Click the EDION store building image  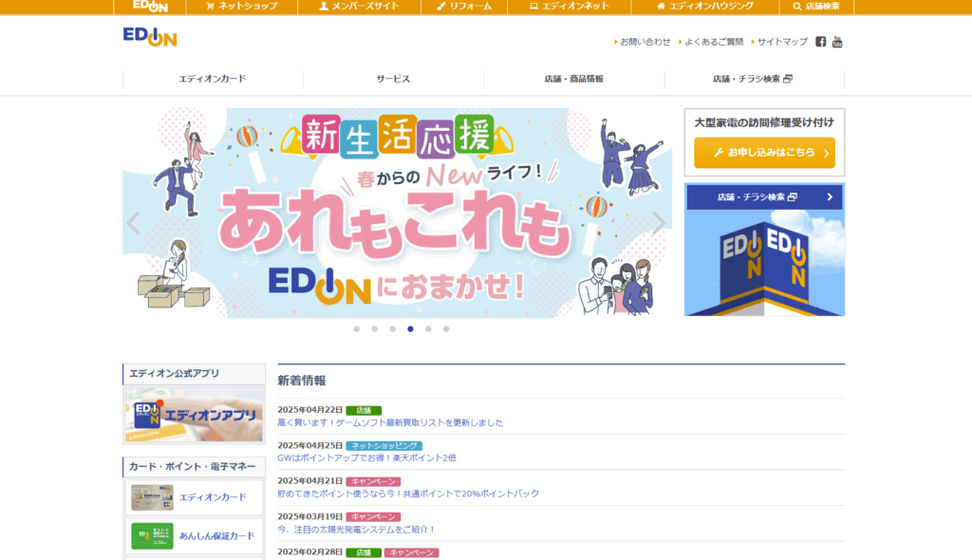click(764, 263)
